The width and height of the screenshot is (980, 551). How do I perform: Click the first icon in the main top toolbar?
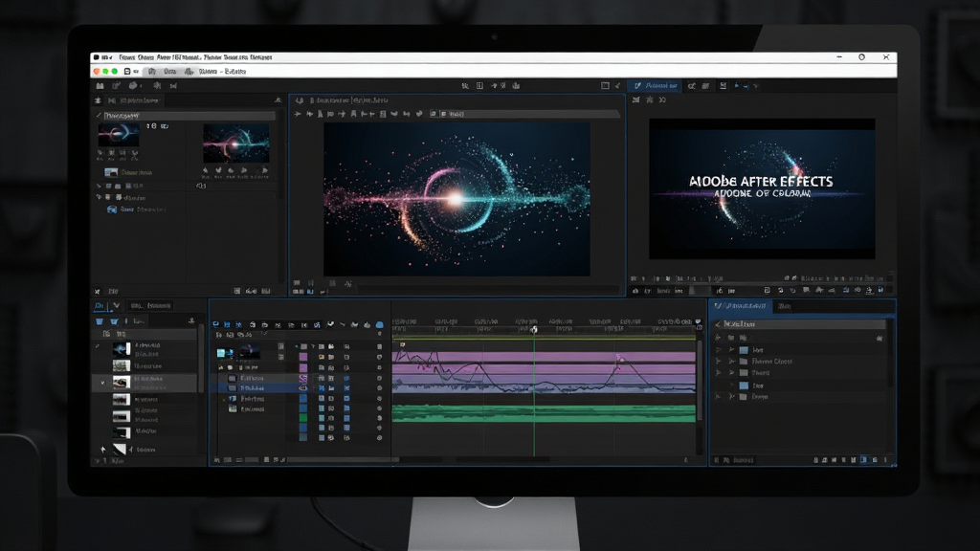click(100, 85)
